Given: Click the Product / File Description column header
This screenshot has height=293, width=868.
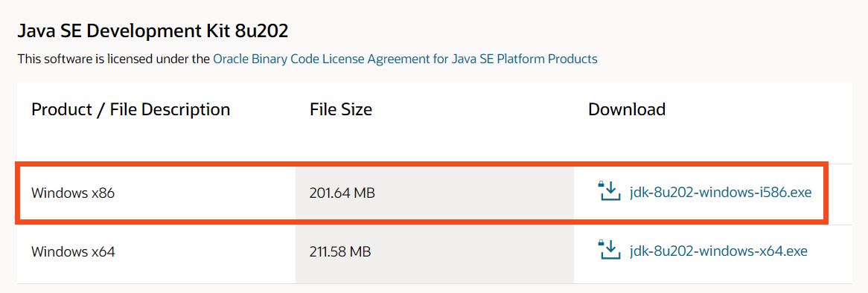Looking at the screenshot, I should click(130, 109).
